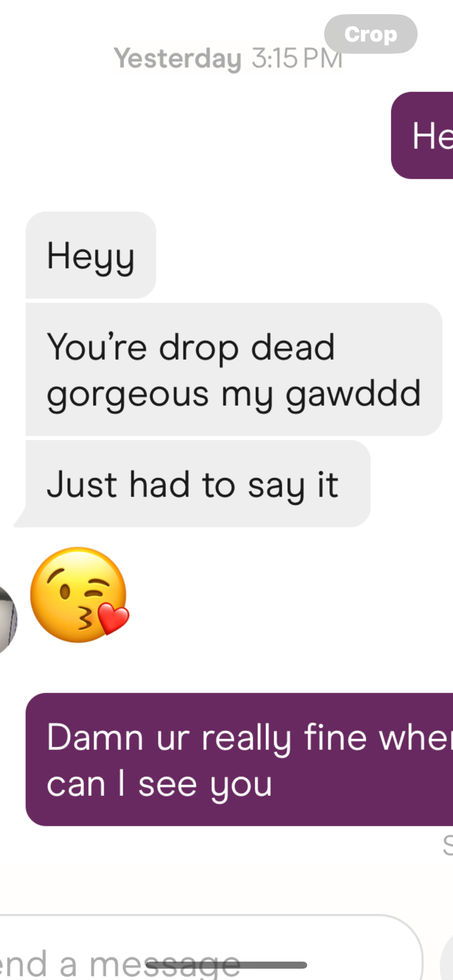Viewport: 453px width, 980px height.
Task: Tap the purple "He" outgoing message bubble
Action: coord(422,135)
